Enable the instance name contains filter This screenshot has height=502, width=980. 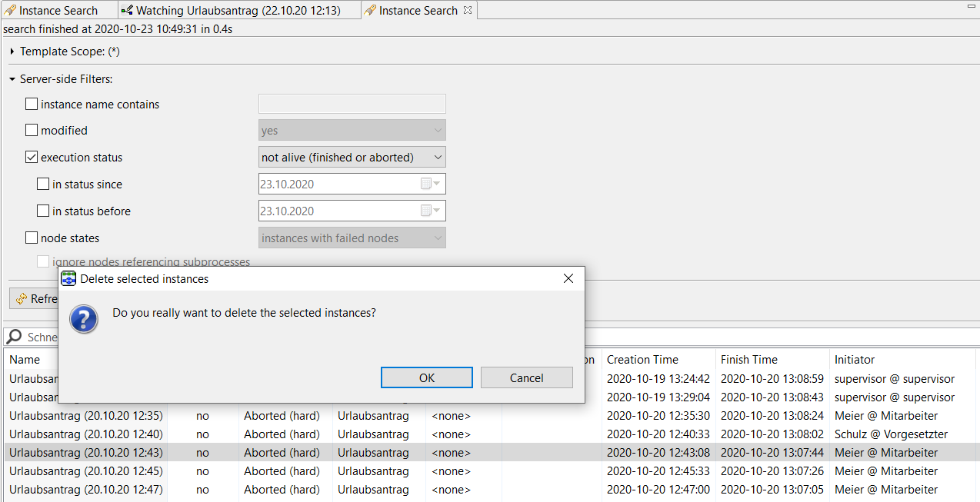pyautogui.click(x=32, y=104)
